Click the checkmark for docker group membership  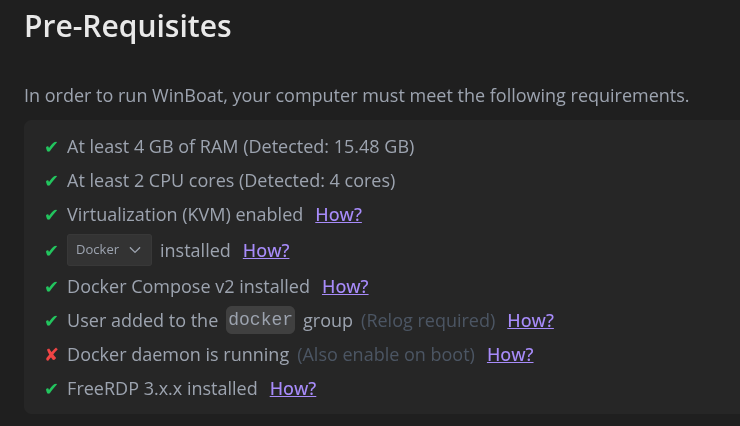(x=51, y=321)
